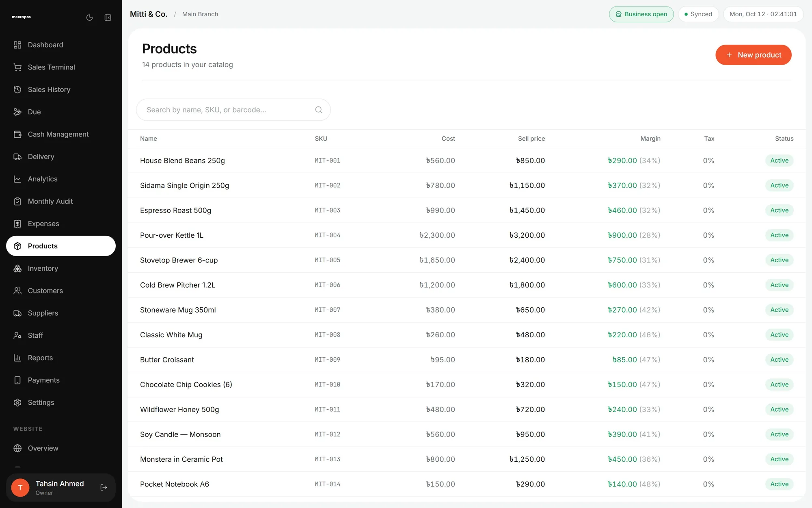Click the Suppliers truck icon
812x508 pixels.
(17, 313)
